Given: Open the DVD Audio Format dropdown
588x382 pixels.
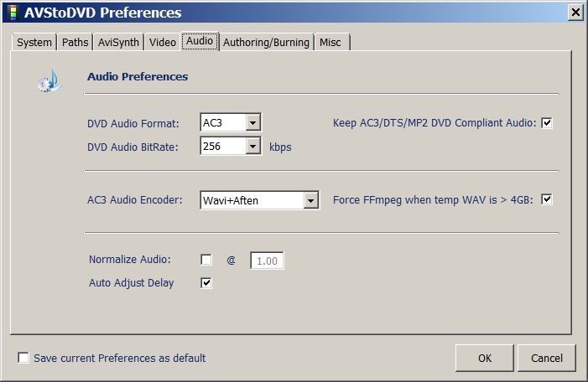Looking at the screenshot, I should coord(254,123).
